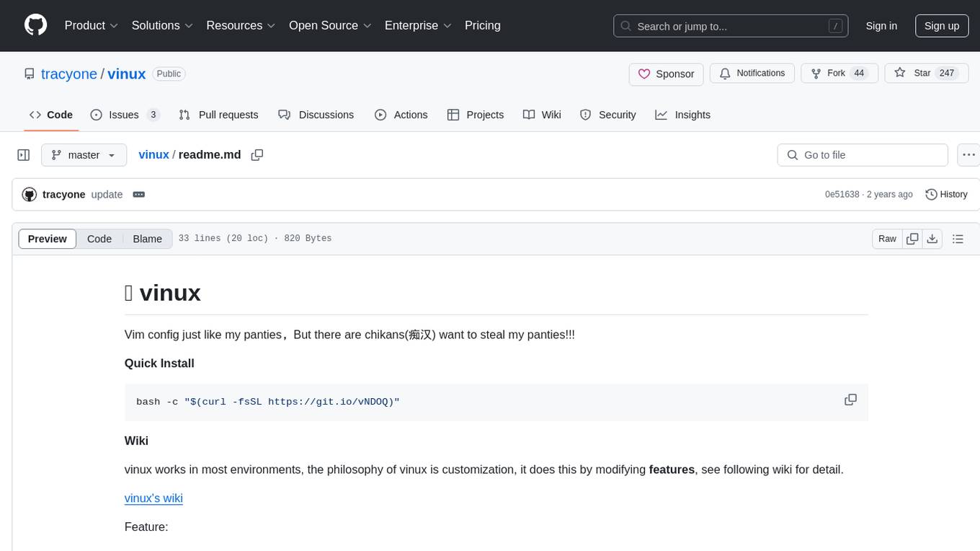
Task: Open tracyone commit author link
Action: 64,195
